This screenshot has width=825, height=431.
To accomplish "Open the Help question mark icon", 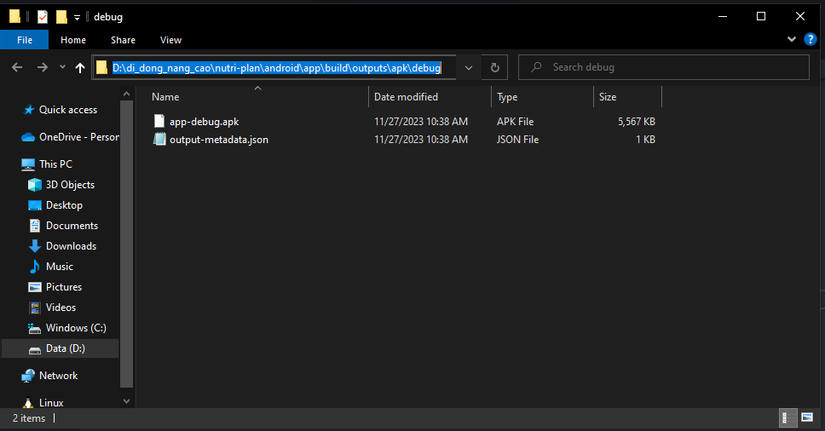I will [x=810, y=39].
